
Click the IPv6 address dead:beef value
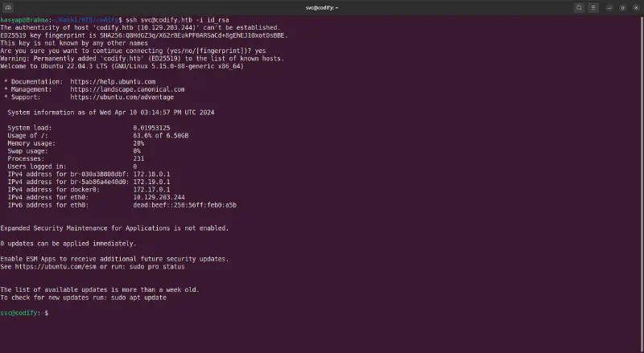tap(184, 205)
